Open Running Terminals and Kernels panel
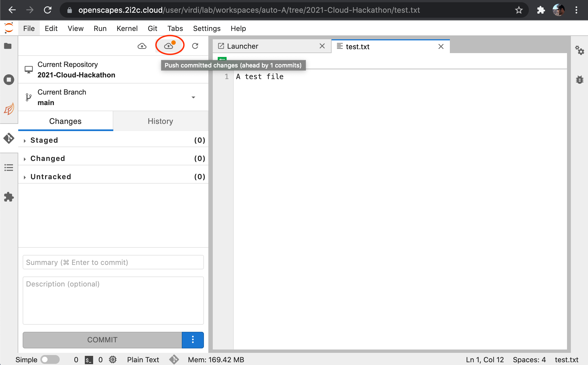The width and height of the screenshot is (588, 365). (9, 80)
